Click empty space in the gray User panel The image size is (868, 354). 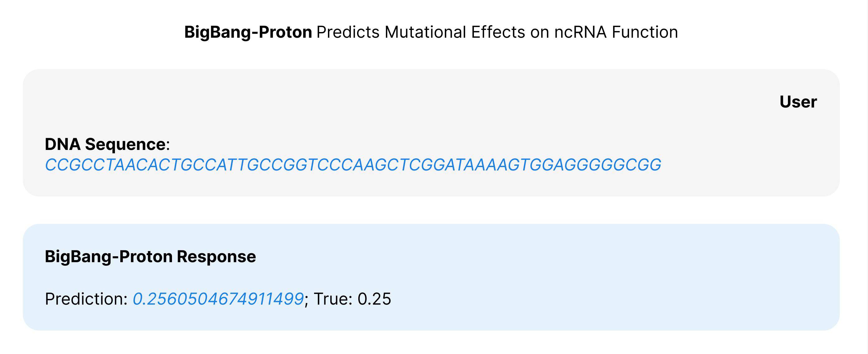tap(404, 108)
